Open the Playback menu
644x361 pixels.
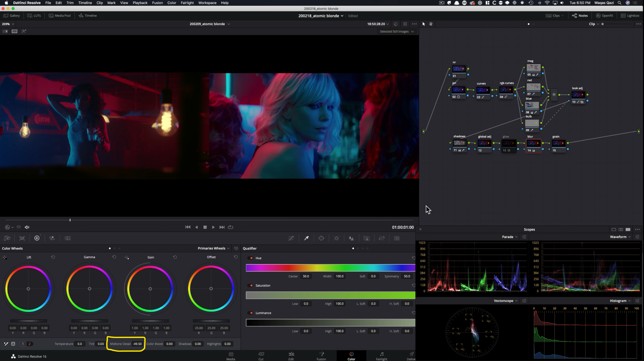pyautogui.click(x=140, y=3)
